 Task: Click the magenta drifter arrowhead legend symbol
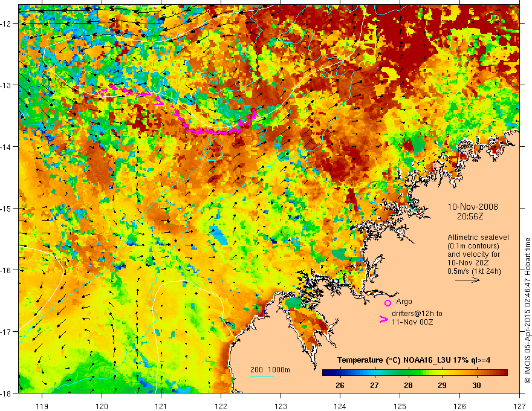pyautogui.click(x=384, y=319)
